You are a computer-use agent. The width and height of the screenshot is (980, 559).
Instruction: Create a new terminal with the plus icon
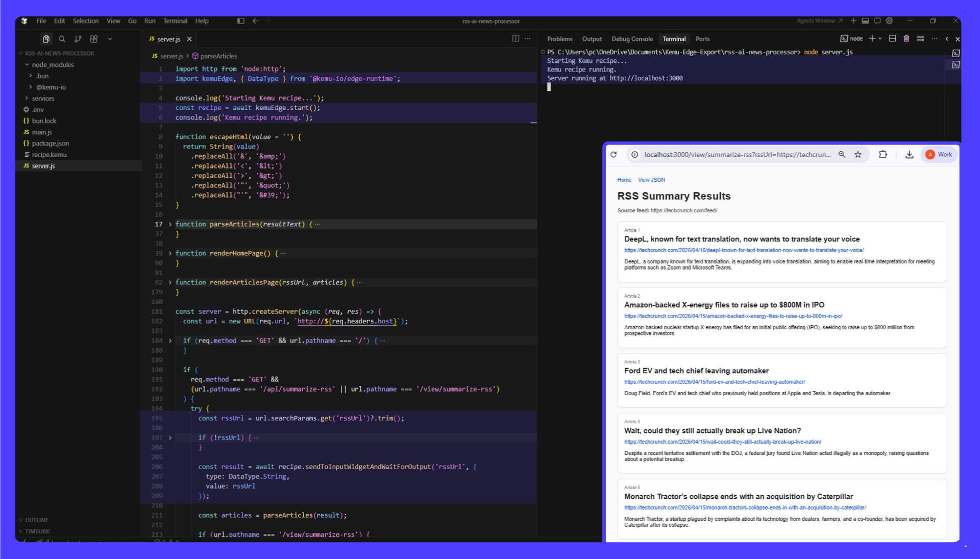872,38
